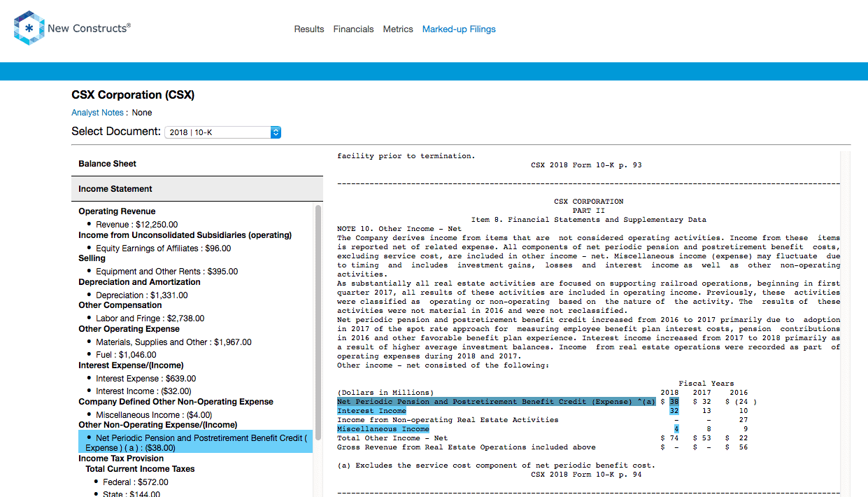Open the Financials menu item

click(353, 29)
